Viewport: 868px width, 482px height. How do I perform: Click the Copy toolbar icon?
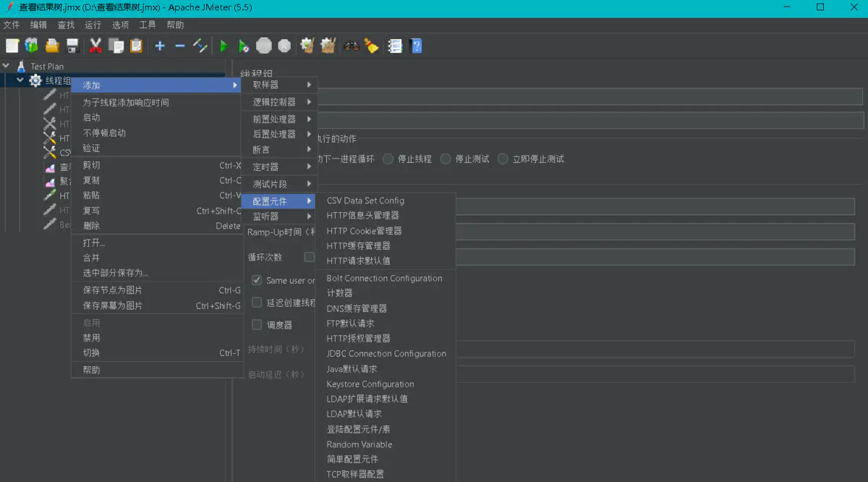(x=116, y=46)
